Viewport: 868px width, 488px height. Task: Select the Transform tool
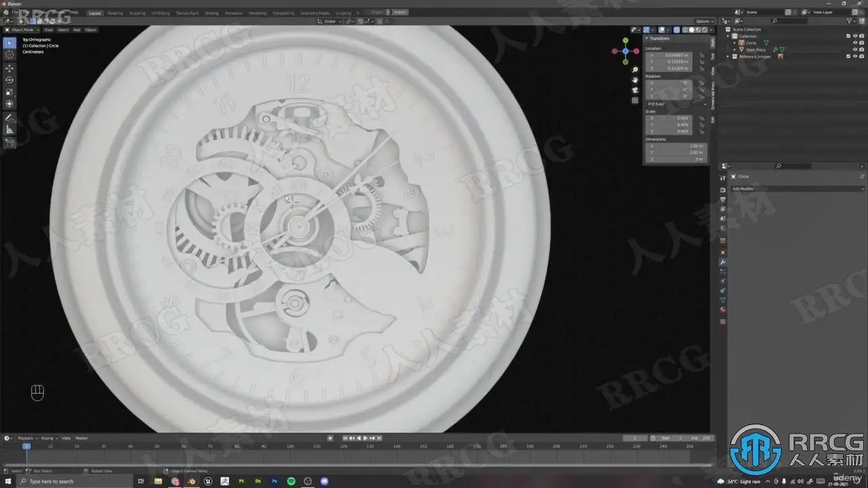click(x=9, y=104)
